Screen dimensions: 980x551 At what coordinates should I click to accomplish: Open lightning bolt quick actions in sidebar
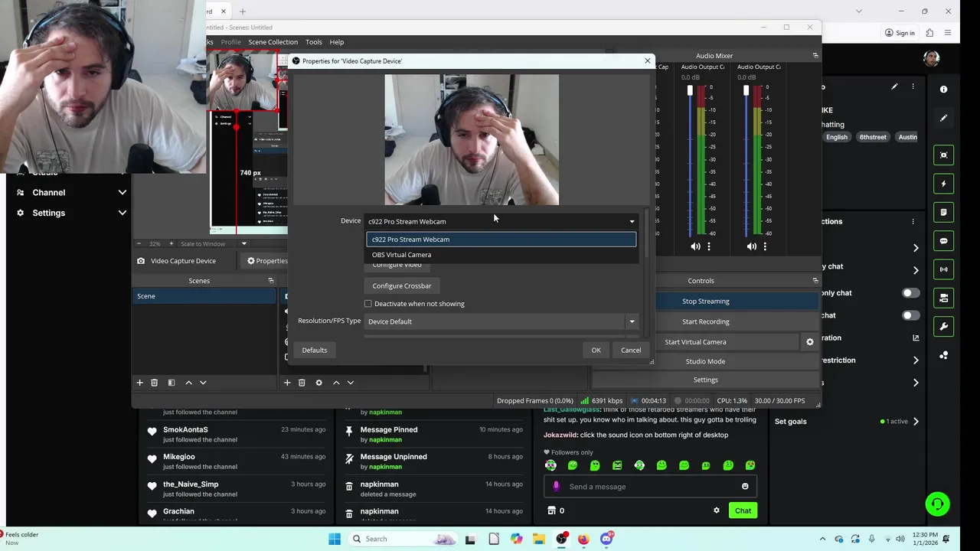click(944, 184)
